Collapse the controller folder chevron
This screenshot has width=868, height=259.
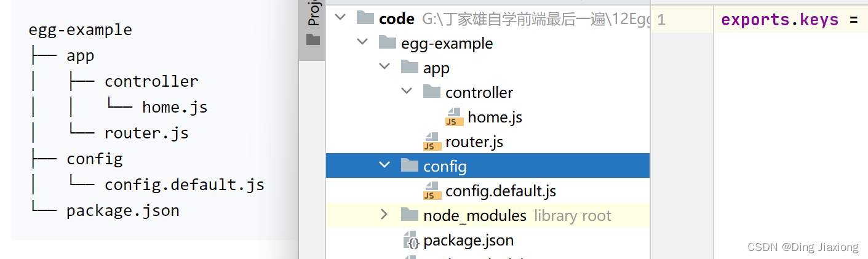pos(407,91)
